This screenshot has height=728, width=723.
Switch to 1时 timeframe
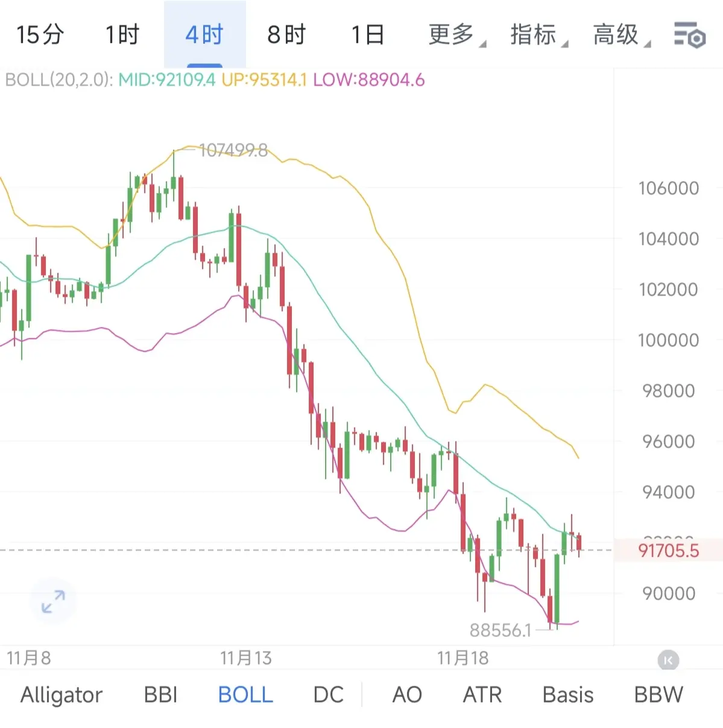pyautogui.click(x=122, y=34)
